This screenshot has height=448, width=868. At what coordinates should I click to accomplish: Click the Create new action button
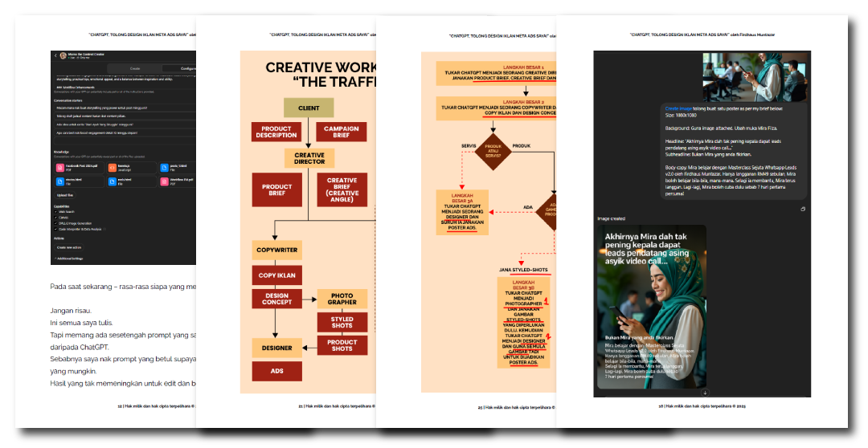(x=68, y=247)
